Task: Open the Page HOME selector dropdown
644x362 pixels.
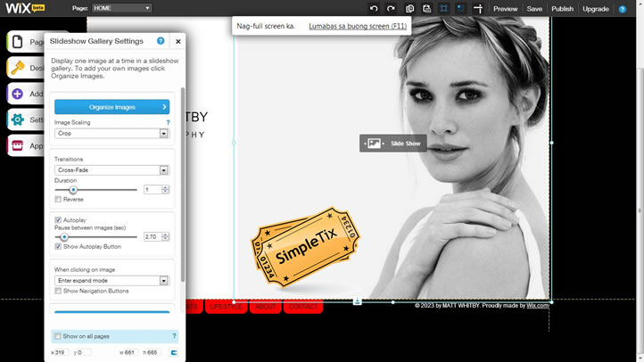Action: point(122,9)
